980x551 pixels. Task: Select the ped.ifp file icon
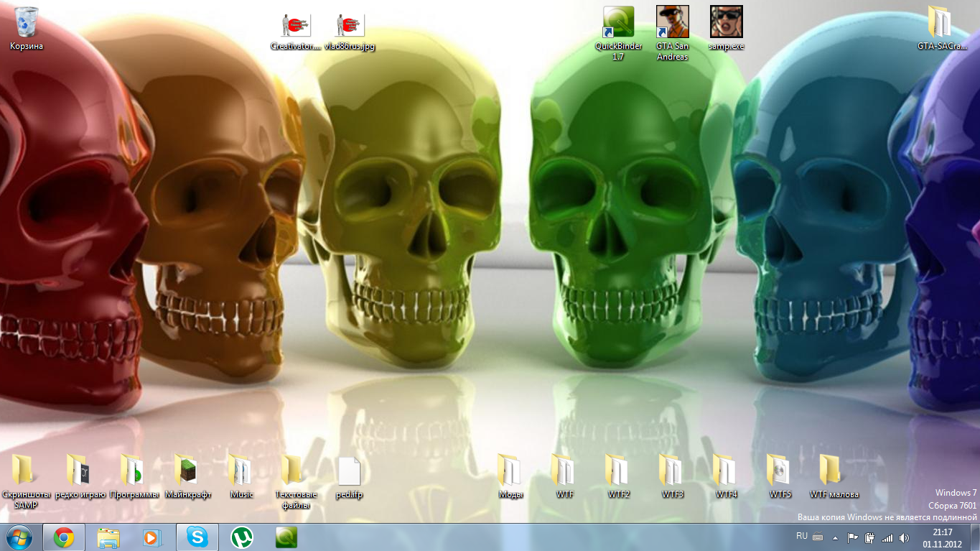point(350,477)
